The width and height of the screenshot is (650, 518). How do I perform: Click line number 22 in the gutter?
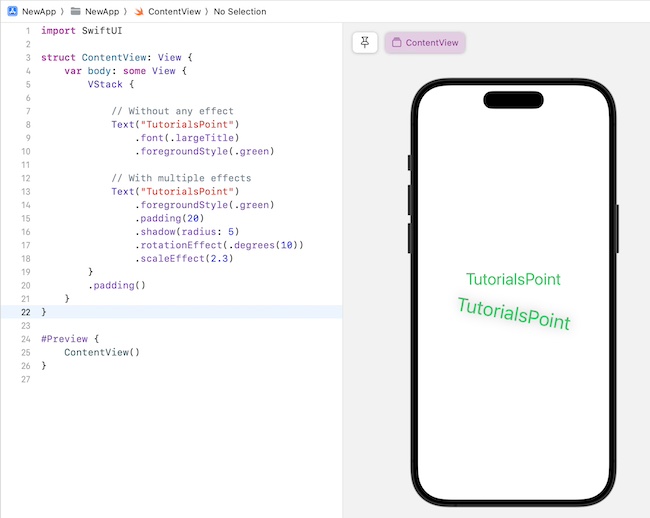point(27,312)
